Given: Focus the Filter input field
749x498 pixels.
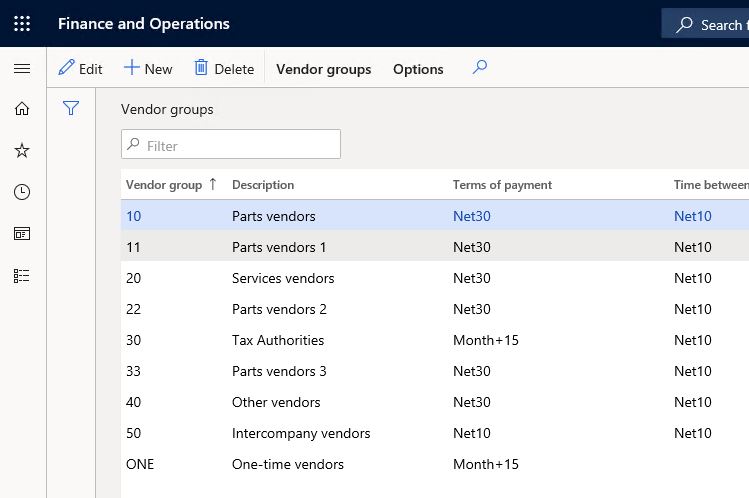Looking at the screenshot, I should coord(231,144).
